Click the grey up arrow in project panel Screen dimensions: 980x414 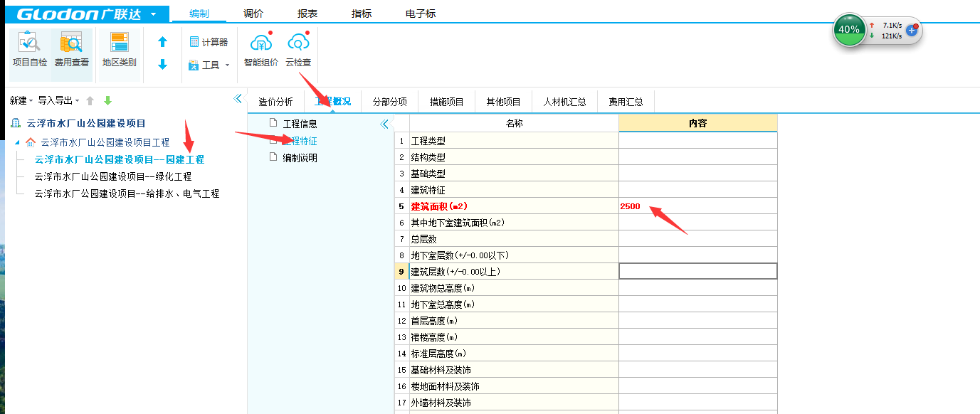tap(90, 100)
